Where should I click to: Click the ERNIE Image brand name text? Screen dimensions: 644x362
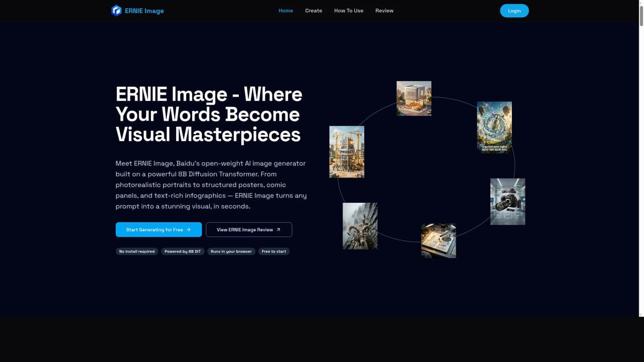click(x=144, y=11)
